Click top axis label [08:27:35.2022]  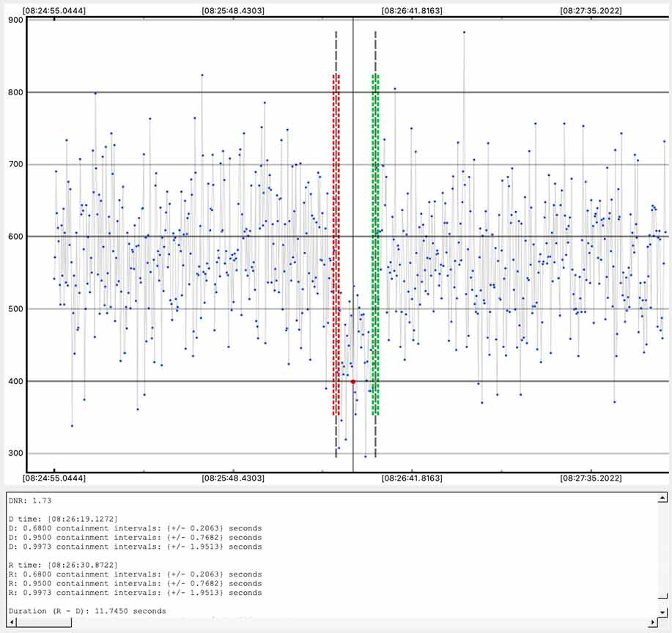tap(591, 11)
